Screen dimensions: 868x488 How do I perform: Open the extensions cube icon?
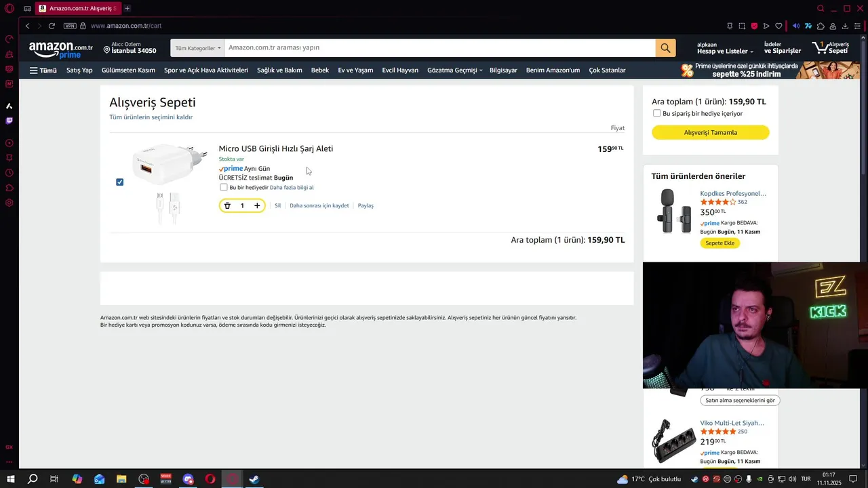[x=821, y=26]
